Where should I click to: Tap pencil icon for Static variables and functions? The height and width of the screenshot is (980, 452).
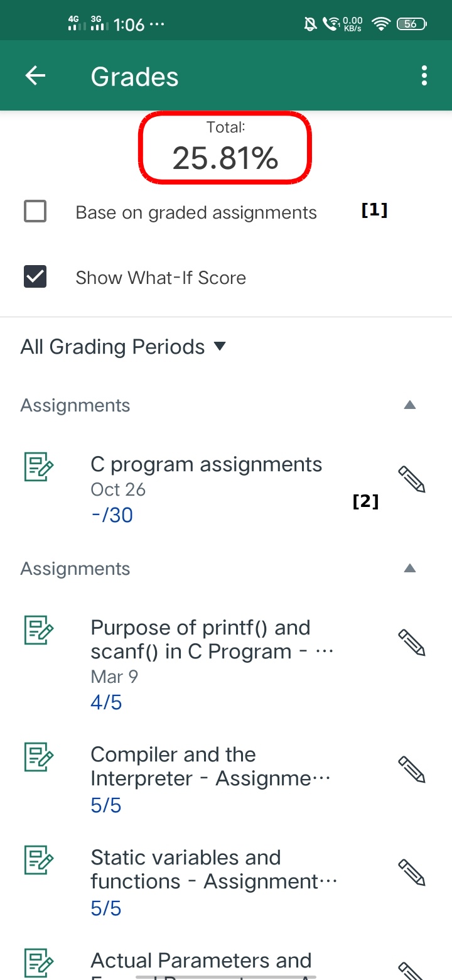pyautogui.click(x=412, y=873)
